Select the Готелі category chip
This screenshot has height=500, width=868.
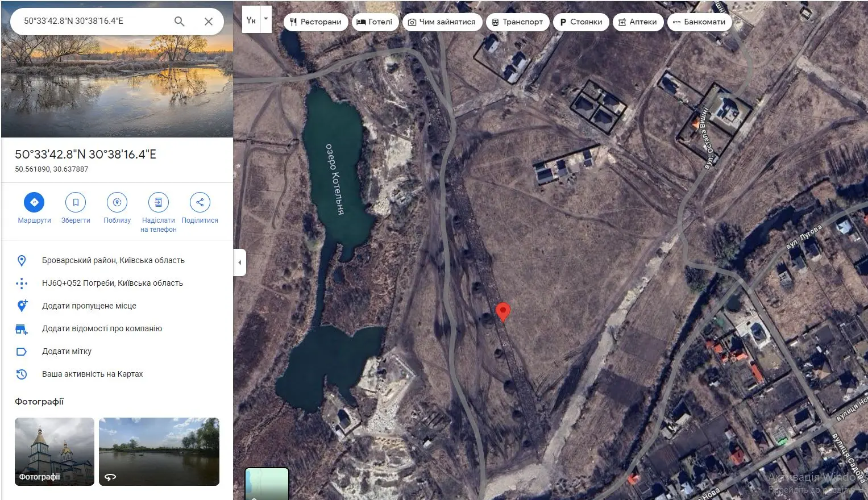tap(375, 22)
